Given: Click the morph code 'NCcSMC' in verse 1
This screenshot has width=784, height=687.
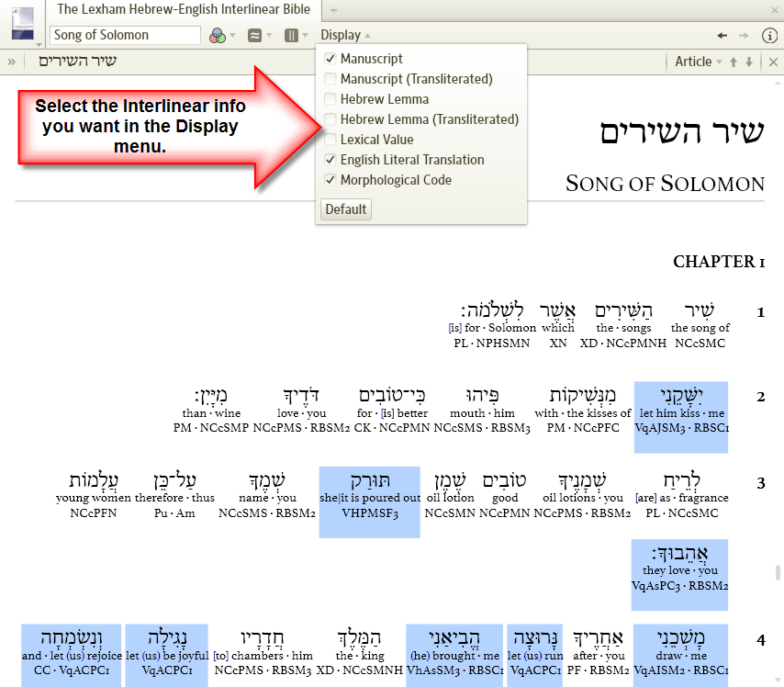Looking at the screenshot, I should pos(700,343).
